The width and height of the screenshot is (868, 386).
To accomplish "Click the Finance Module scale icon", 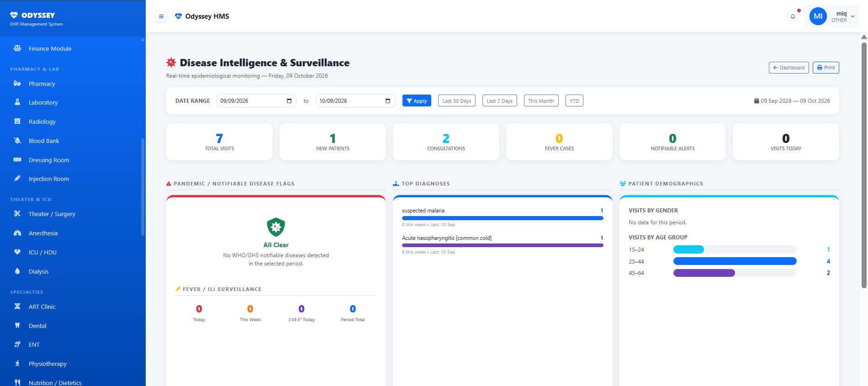I will [x=17, y=48].
